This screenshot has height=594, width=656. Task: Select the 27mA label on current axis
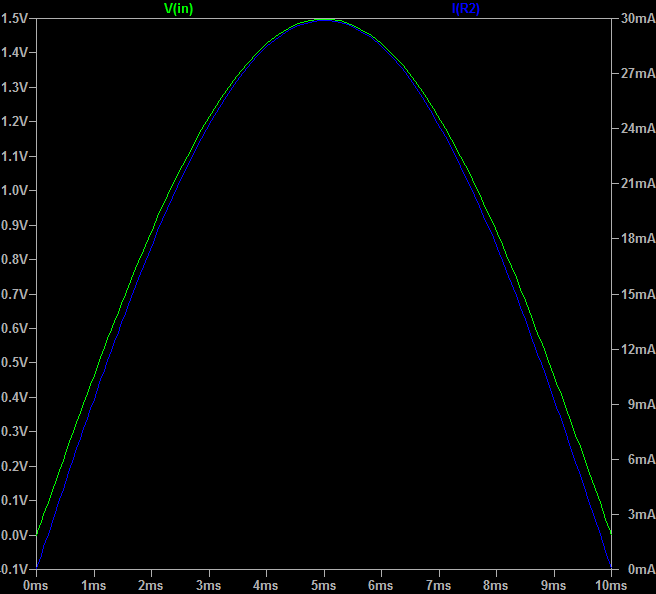(637, 74)
